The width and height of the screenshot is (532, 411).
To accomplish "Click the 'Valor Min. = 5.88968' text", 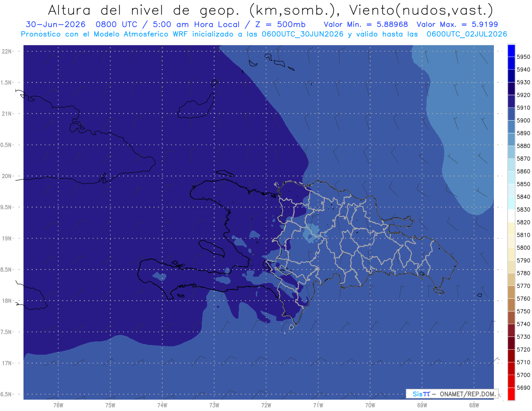I will coord(366,24).
